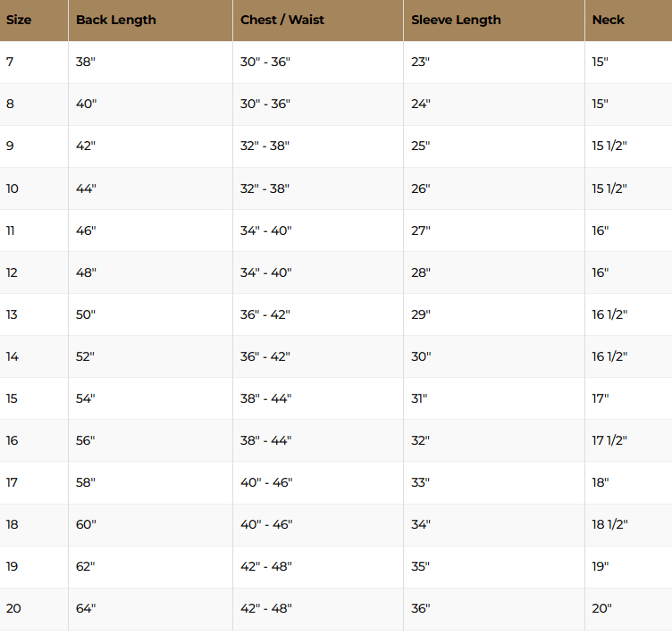Select the Chest / Waist header
This screenshot has width=672, height=635.
[x=318, y=21]
